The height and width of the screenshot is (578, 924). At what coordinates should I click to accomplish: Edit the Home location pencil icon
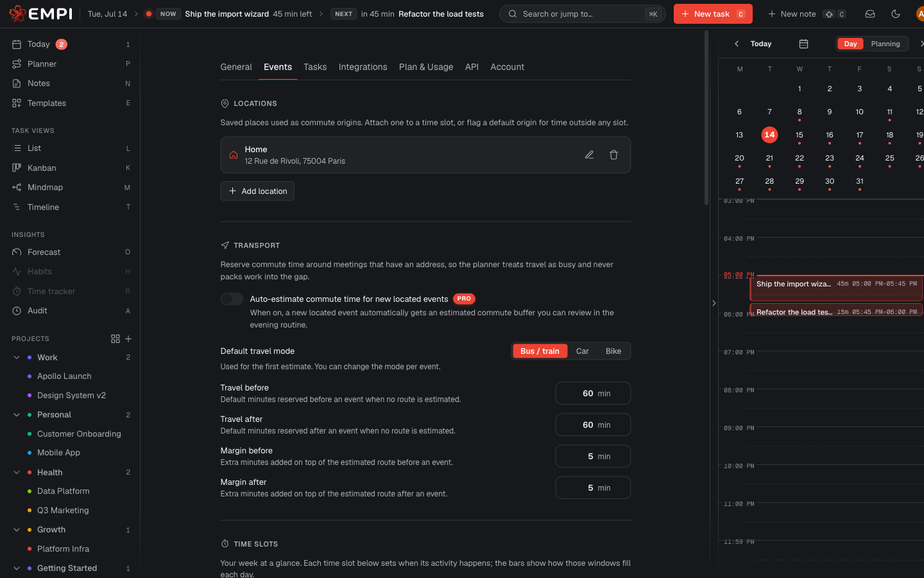pos(589,155)
